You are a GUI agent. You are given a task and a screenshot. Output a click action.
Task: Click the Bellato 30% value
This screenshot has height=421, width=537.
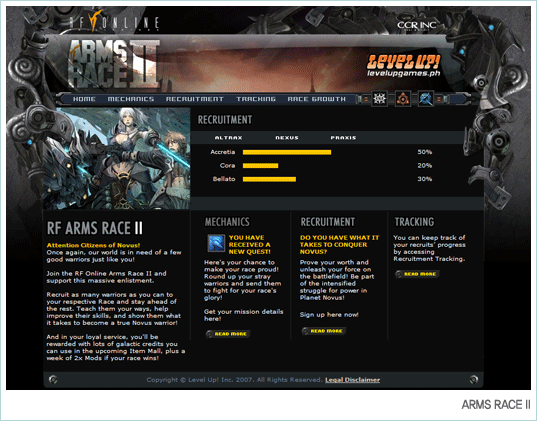click(425, 179)
